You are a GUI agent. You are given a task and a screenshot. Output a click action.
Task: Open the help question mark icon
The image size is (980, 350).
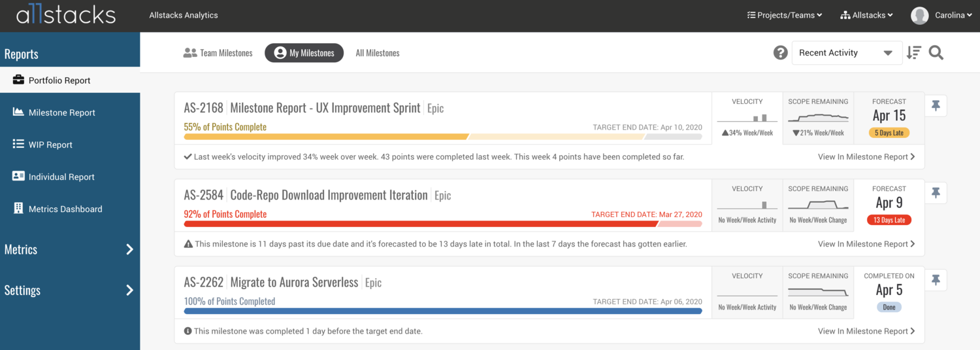(x=781, y=53)
